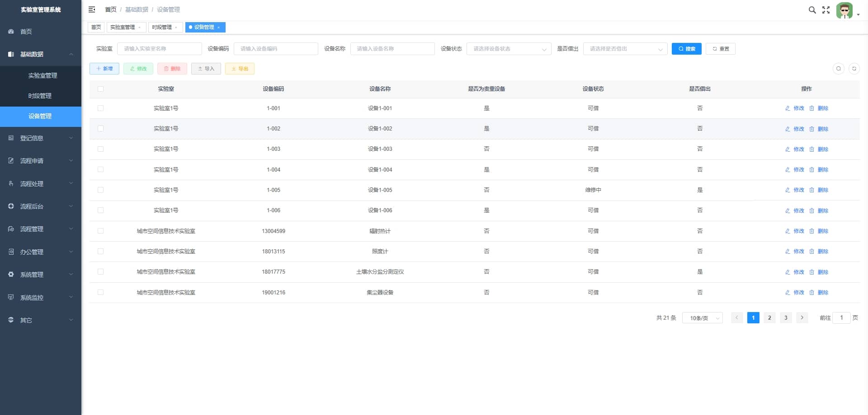868x415 pixels.
Task: Check the row for device 1-003
Action: 100,149
